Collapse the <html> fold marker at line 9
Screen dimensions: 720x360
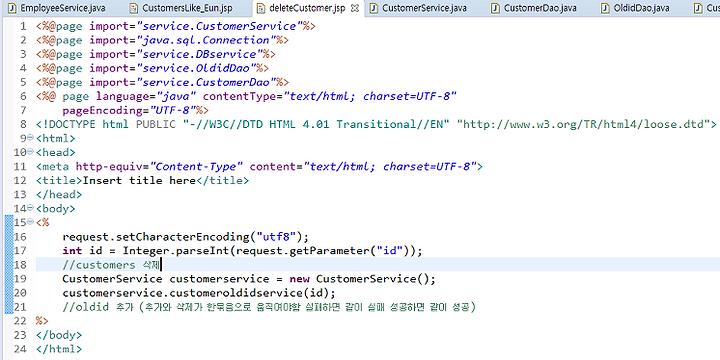(x=30, y=138)
